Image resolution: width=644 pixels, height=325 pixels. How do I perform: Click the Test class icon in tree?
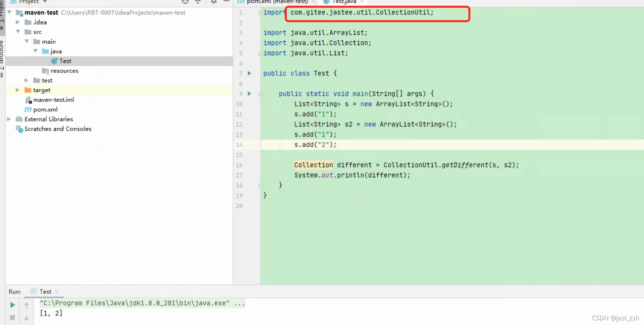54,61
